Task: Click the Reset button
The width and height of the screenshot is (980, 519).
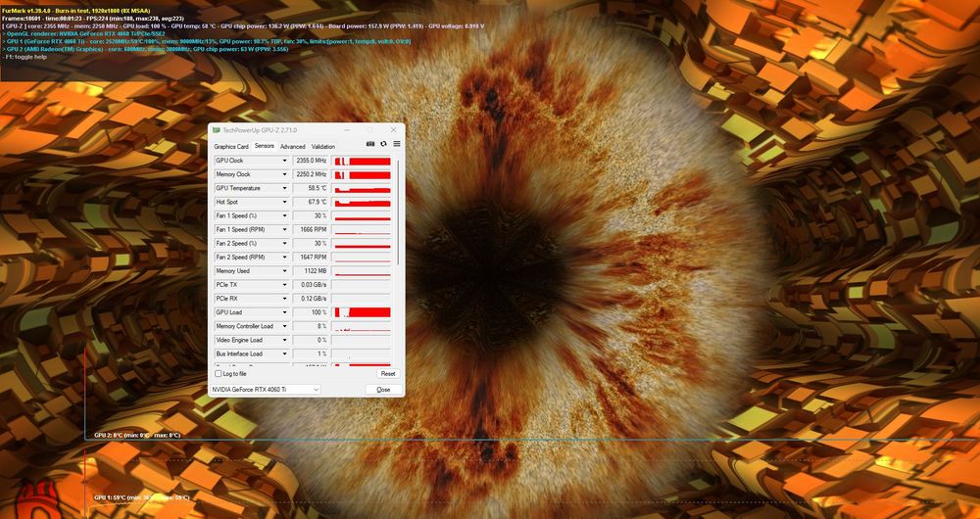Action: [x=388, y=373]
